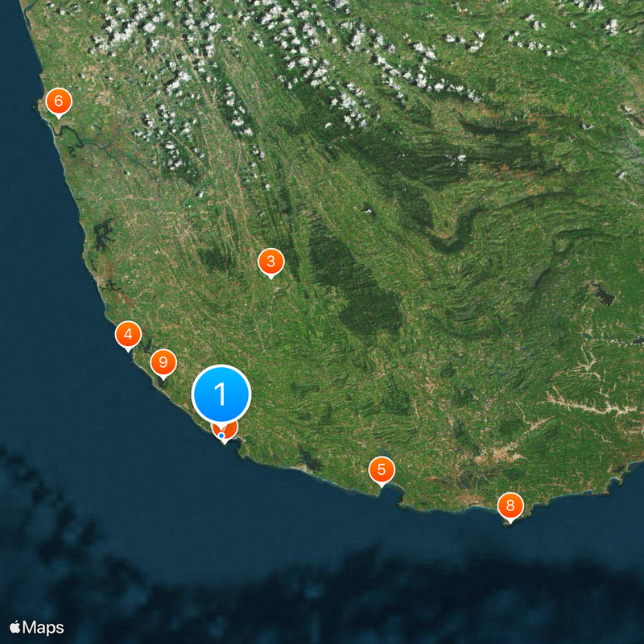This screenshot has height=644, width=644.
Task: Select the large blue pin numbered 1
Action: tap(221, 394)
